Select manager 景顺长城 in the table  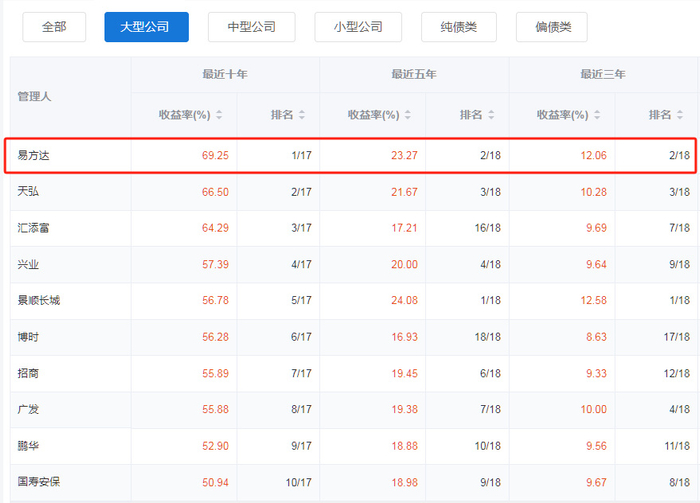click(38, 300)
